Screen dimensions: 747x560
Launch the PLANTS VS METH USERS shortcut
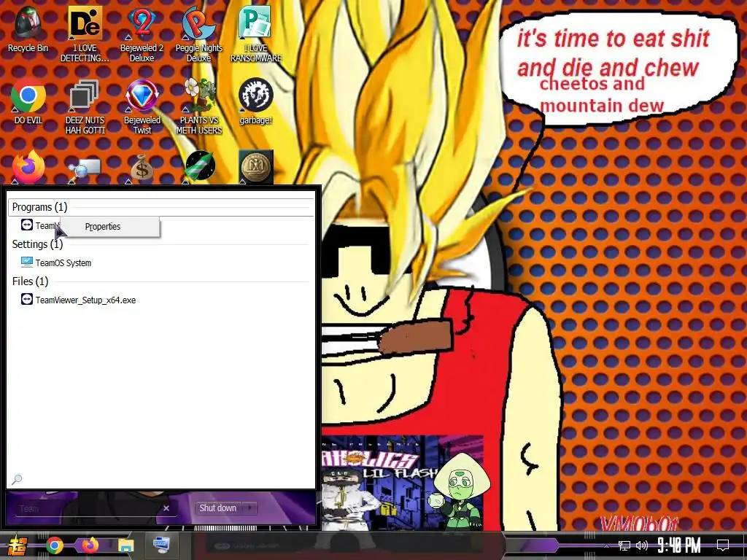tap(199, 106)
